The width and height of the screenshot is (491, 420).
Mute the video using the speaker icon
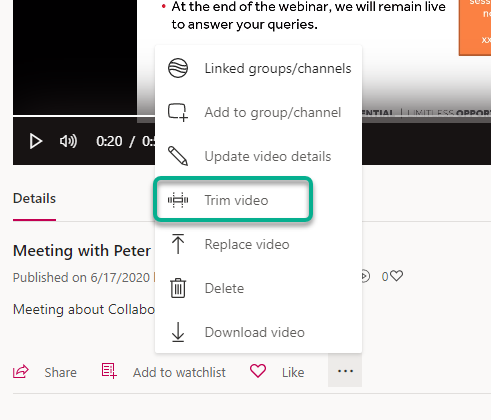coord(68,141)
